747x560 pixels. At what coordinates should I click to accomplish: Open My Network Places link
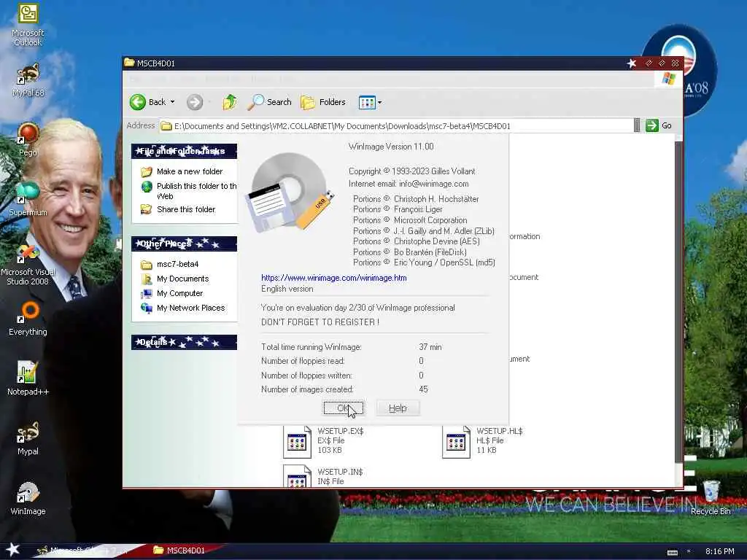tap(190, 308)
